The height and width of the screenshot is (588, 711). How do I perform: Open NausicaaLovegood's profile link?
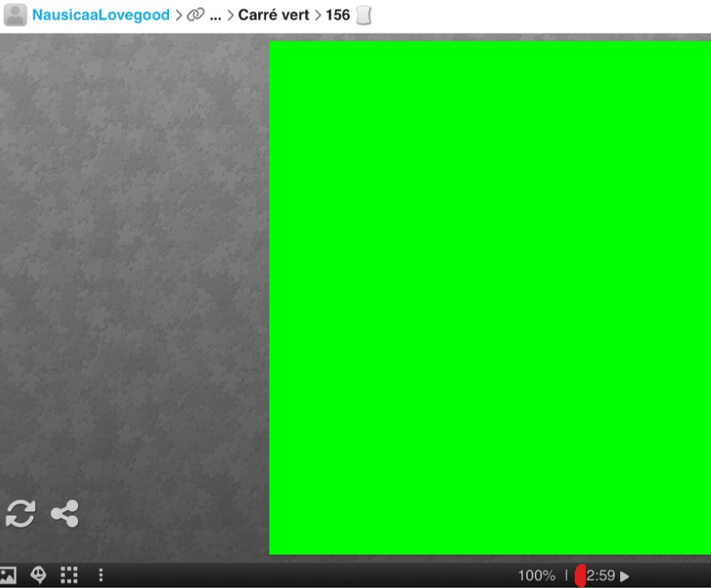100,15
